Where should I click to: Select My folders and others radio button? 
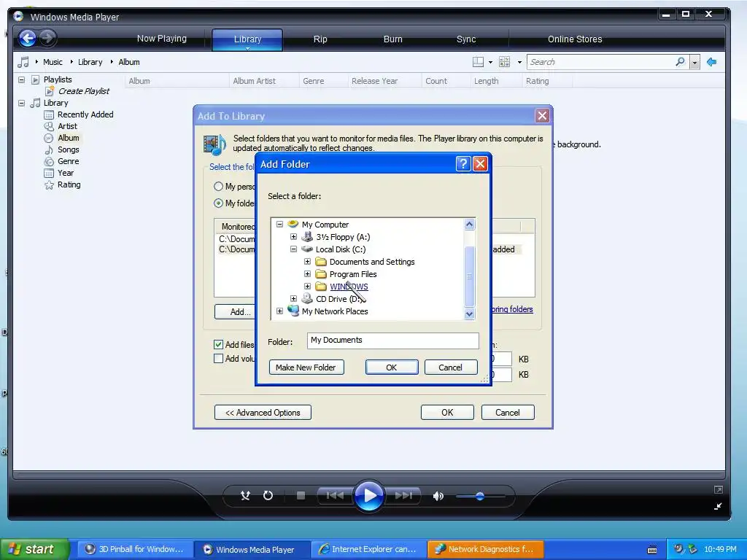click(218, 203)
